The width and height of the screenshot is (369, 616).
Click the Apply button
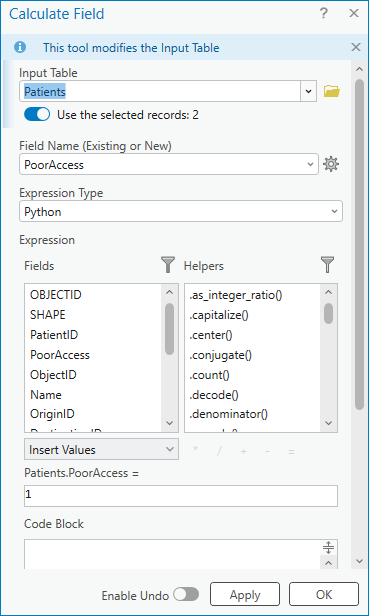(245, 595)
